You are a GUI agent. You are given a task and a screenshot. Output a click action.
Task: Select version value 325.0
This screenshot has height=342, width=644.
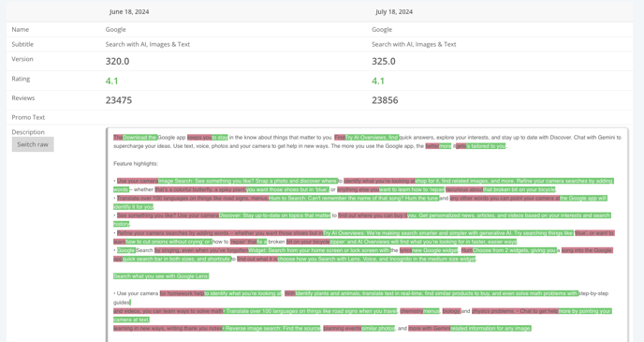(x=384, y=61)
